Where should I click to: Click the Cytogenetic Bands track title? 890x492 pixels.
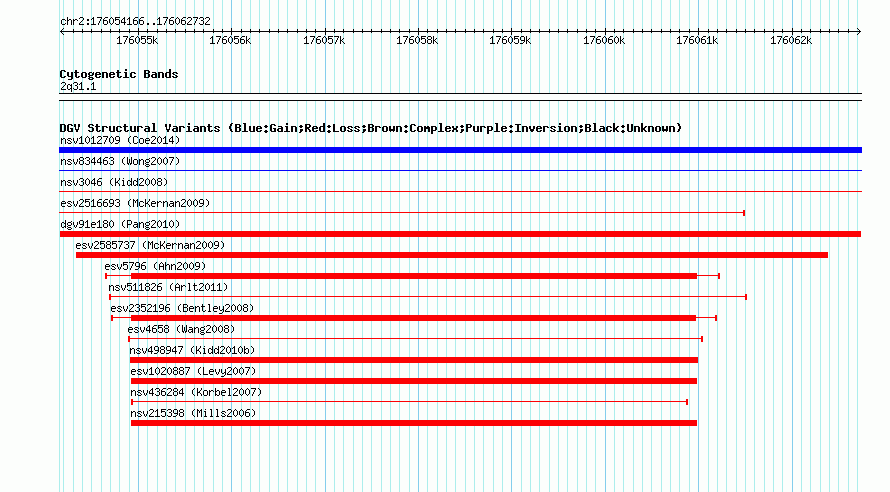(x=119, y=74)
